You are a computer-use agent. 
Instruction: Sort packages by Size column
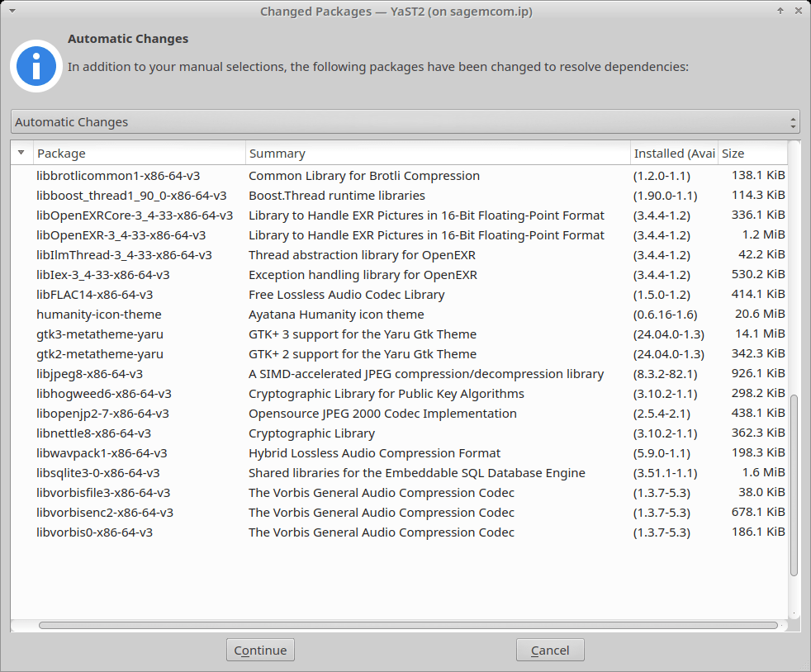click(750, 154)
